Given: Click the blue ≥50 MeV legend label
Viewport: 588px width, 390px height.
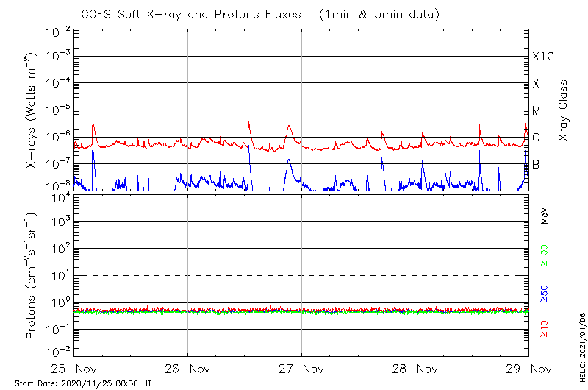Looking at the screenshot, I should pyautogui.click(x=545, y=294).
